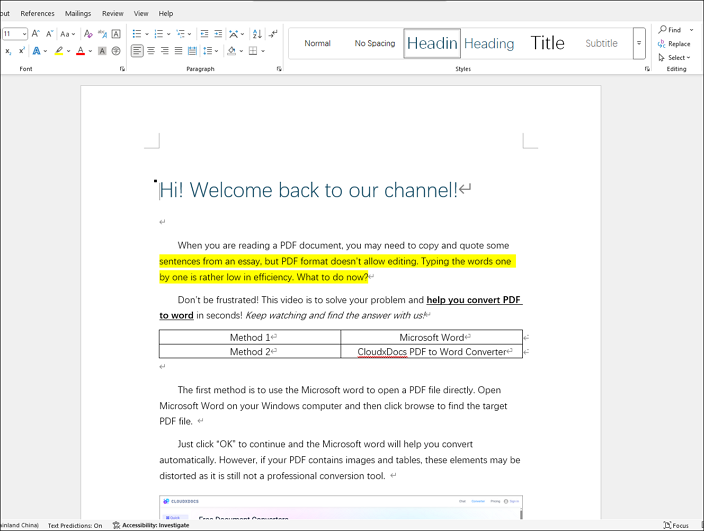Open Find in Editing group
This screenshot has width=704, height=531.
click(x=670, y=30)
